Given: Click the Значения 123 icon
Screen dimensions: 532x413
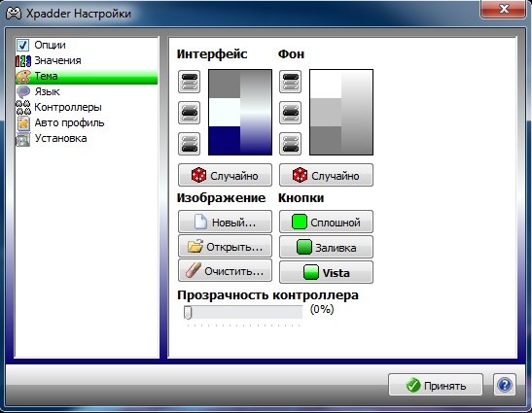Looking at the screenshot, I should (x=23, y=60).
